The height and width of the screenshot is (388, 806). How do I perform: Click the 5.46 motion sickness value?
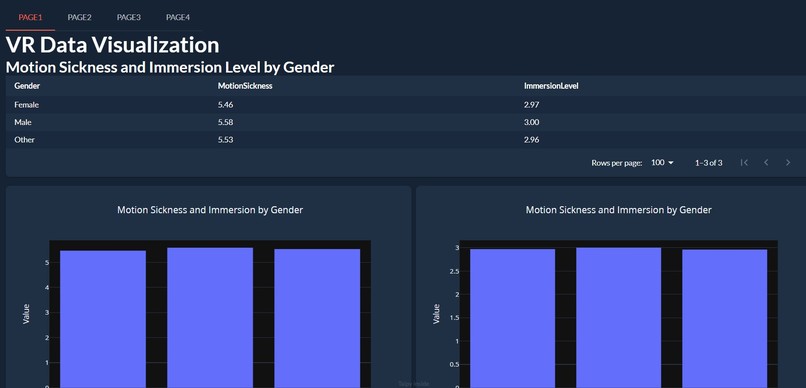pos(225,105)
